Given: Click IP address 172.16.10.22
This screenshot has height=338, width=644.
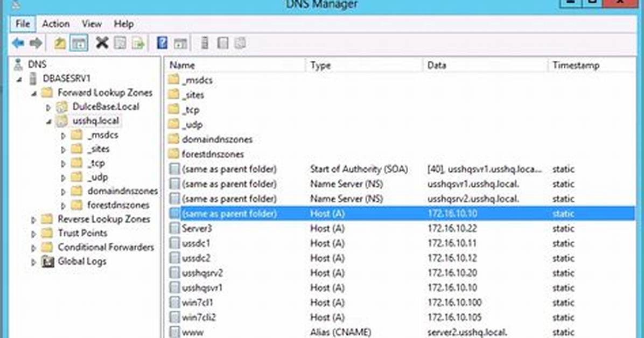Looking at the screenshot, I should point(452,228).
